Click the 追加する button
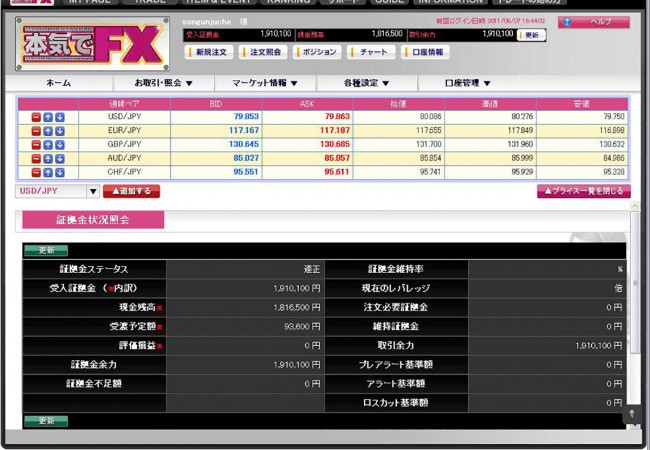Viewport: 650px width, 450px height. coord(131,191)
